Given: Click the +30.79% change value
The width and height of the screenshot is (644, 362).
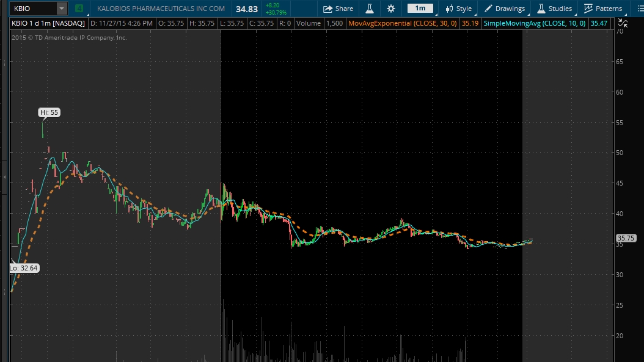Looking at the screenshot, I should [276, 12].
